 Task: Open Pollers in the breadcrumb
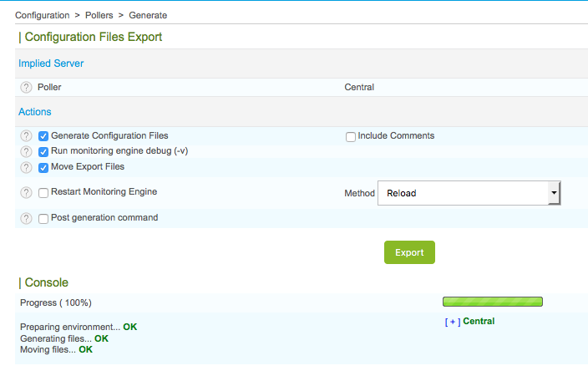99,15
